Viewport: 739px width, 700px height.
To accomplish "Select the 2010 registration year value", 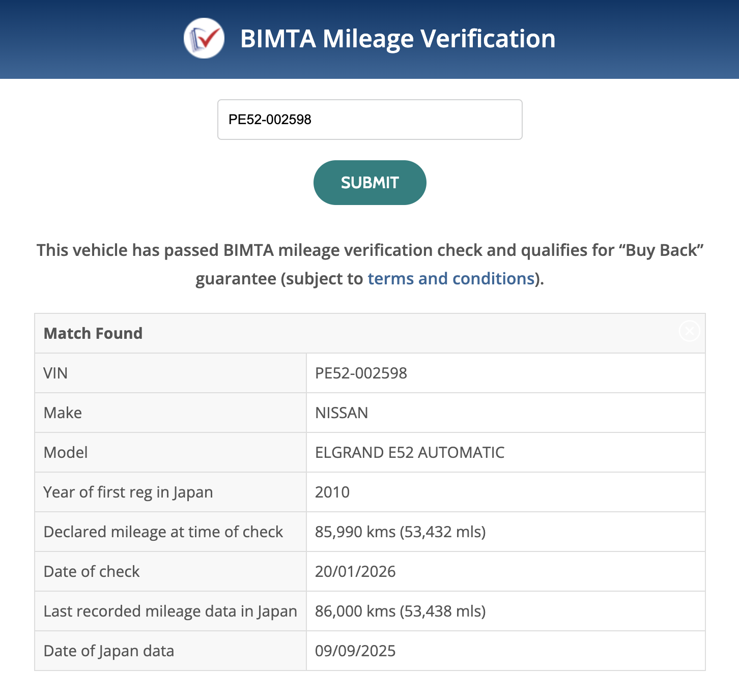I will [332, 492].
